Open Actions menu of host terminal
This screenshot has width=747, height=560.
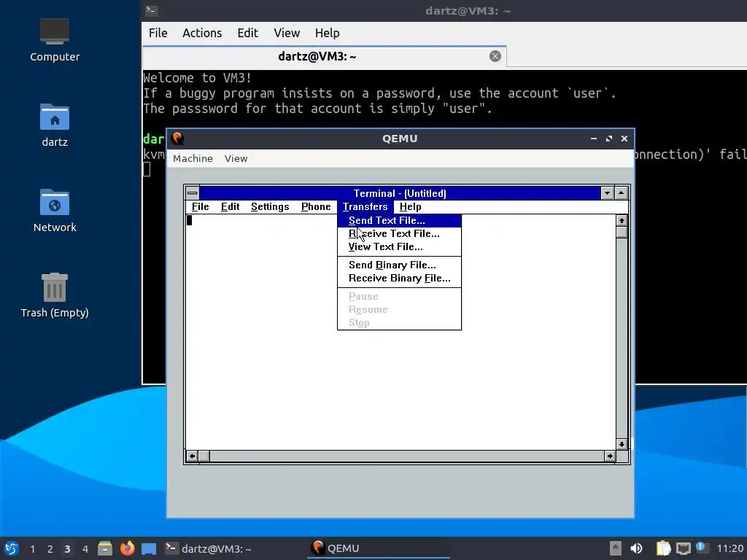[x=202, y=33]
